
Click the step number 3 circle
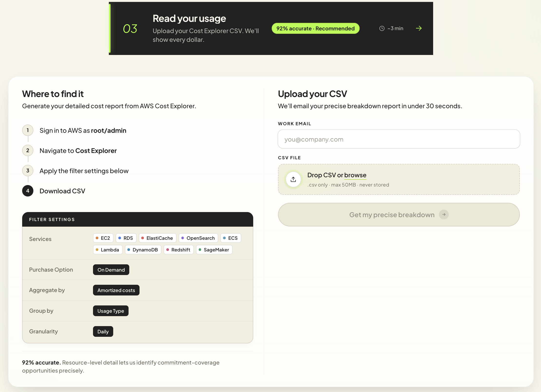click(28, 171)
